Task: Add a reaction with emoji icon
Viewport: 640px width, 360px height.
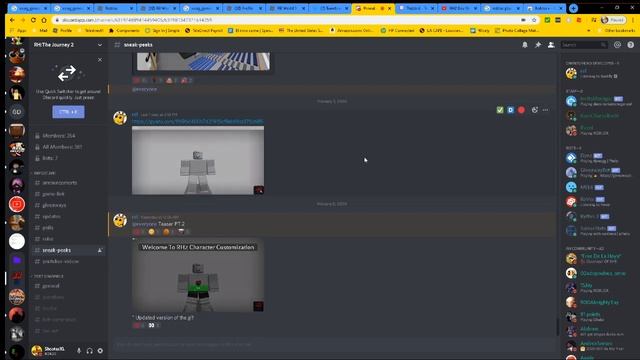Action: (534, 110)
